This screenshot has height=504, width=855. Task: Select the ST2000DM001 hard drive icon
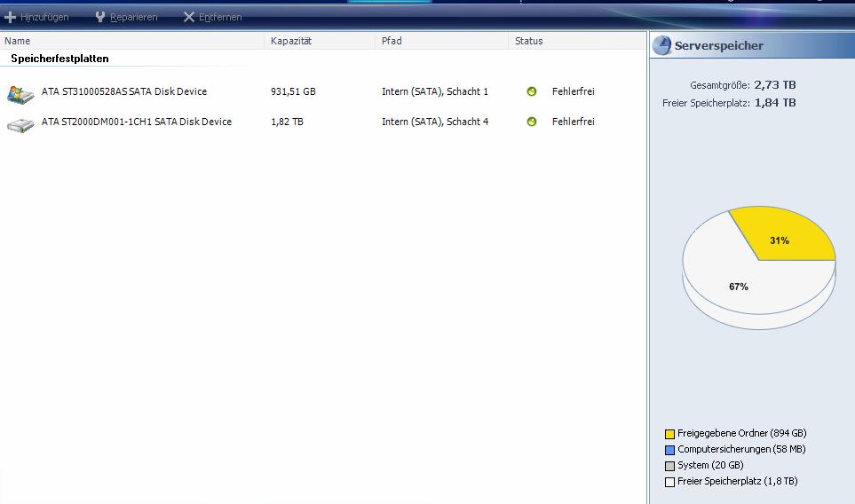(x=20, y=123)
